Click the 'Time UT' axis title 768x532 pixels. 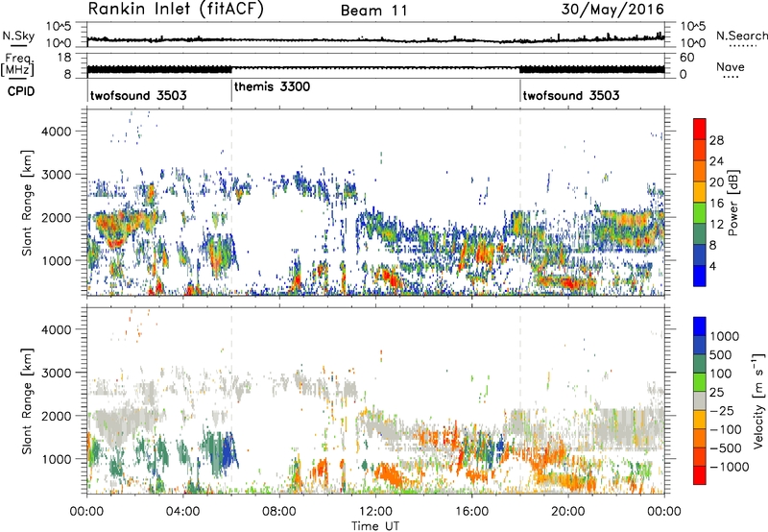[375, 526]
